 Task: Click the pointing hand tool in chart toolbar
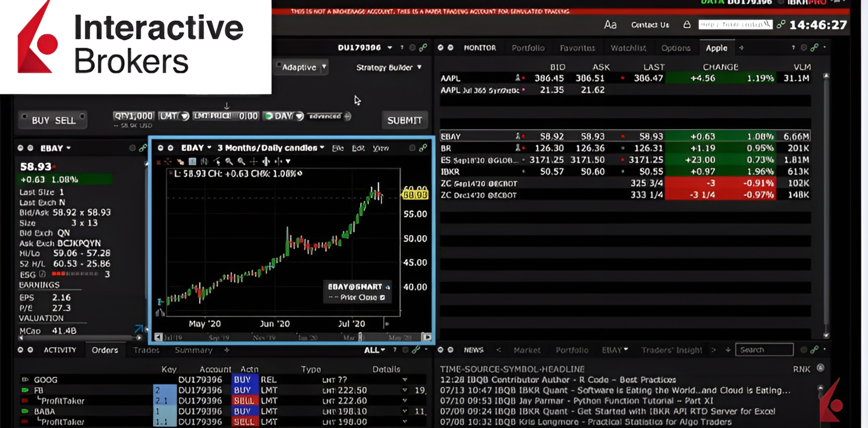point(180,162)
